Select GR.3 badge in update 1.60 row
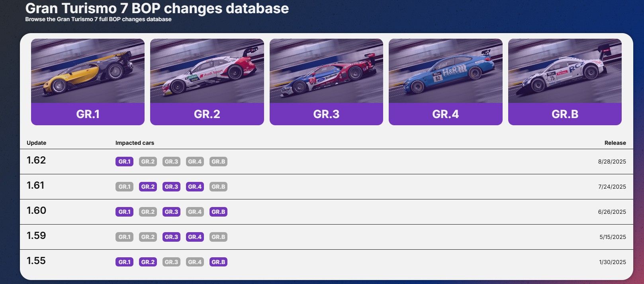The image size is (644, 284). pyautogui.click(x=171, y=212)
